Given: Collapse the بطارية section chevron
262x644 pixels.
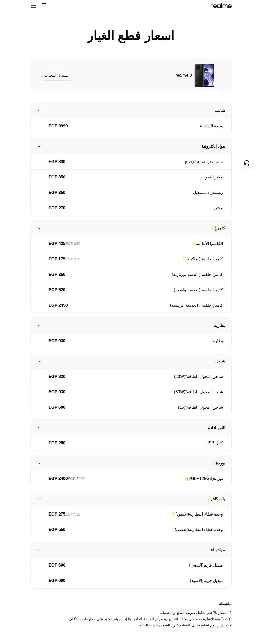Looking at the screenshot, I should [x=39, y=326].
